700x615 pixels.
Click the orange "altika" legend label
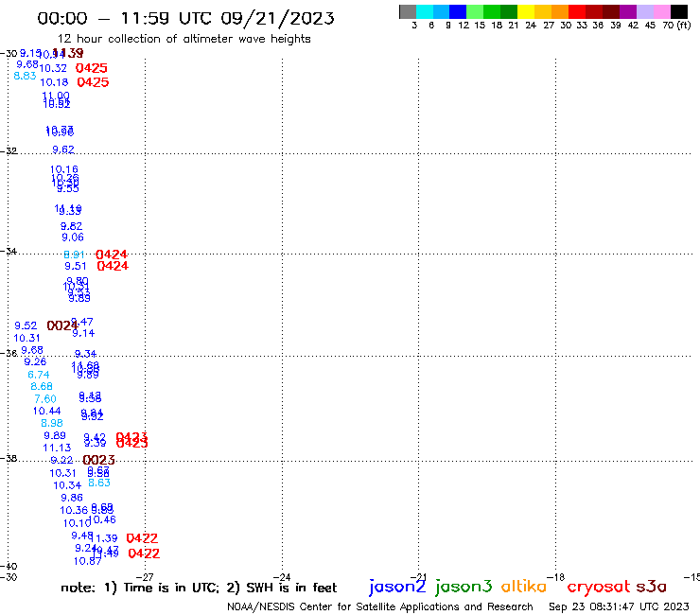pos(524,587)
